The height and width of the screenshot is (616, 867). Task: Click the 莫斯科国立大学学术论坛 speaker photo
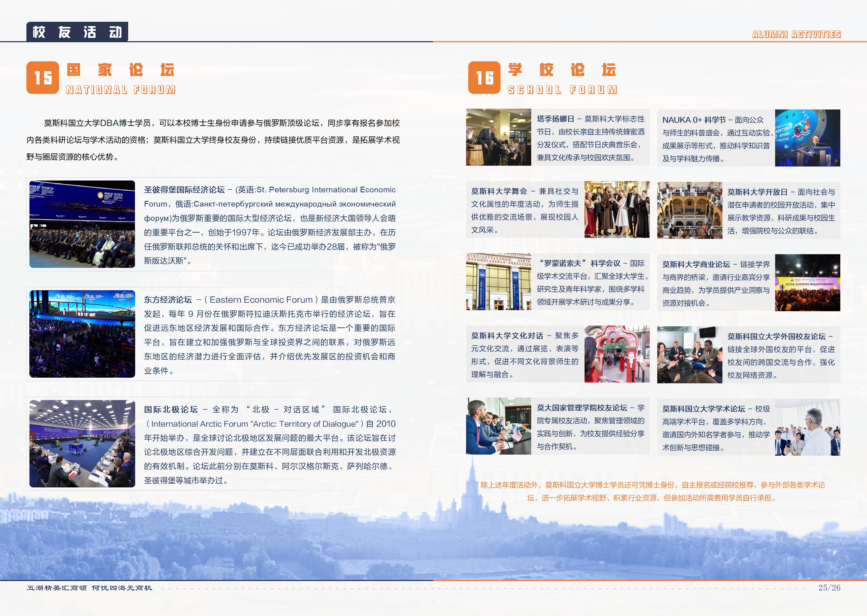click(x=807, y=427)
